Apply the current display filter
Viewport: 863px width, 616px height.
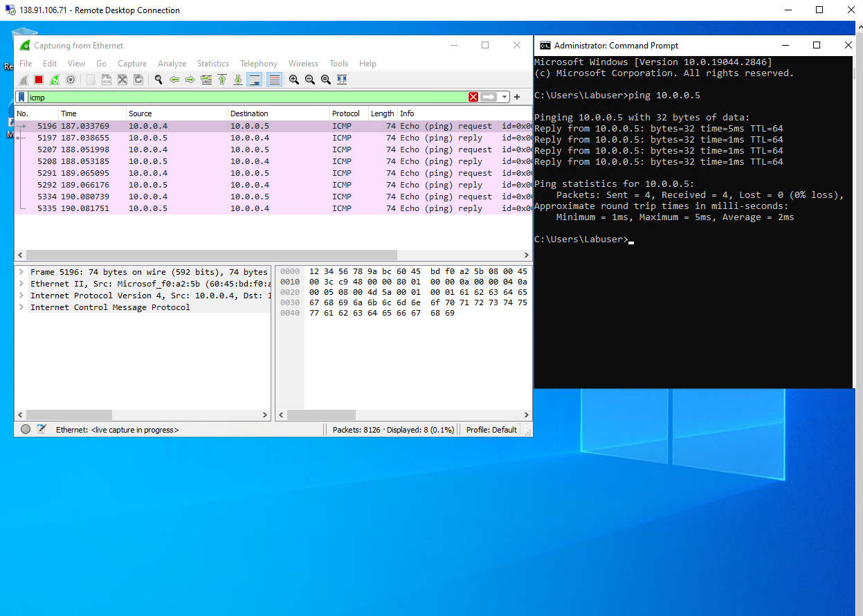tap(489, 97)
